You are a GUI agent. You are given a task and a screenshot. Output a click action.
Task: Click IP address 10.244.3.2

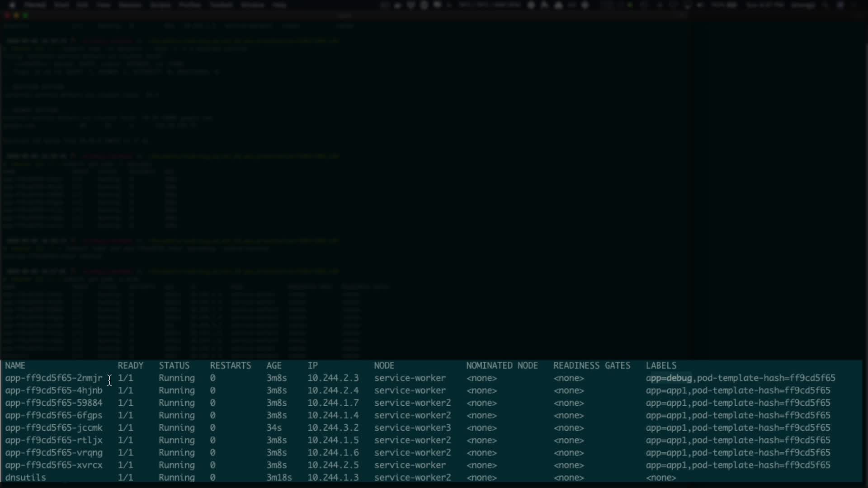coord(333,428)
